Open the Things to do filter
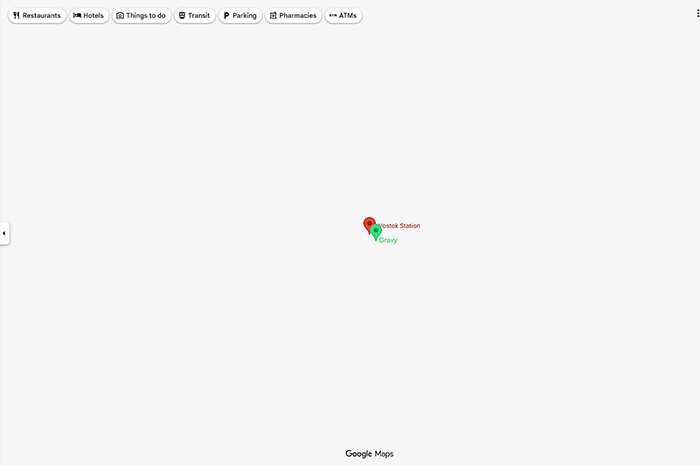This screenshot has height=465, width=700. click(141, 16)
